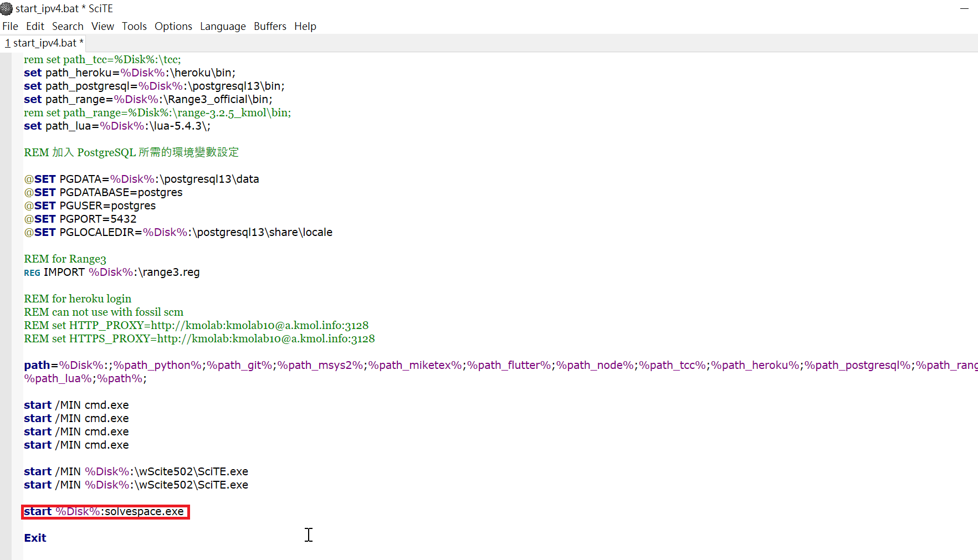Viewport: 978px width, 560px height.
Task: Click the '@SET PGUSER=postgres' line
Action: 90,205
